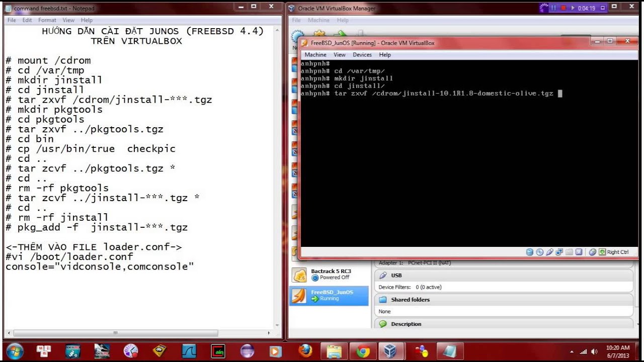Image resolution: width=644 pixels, height=362 pixels.
Task: Click the USB section header in VM details
Action: 504,276
